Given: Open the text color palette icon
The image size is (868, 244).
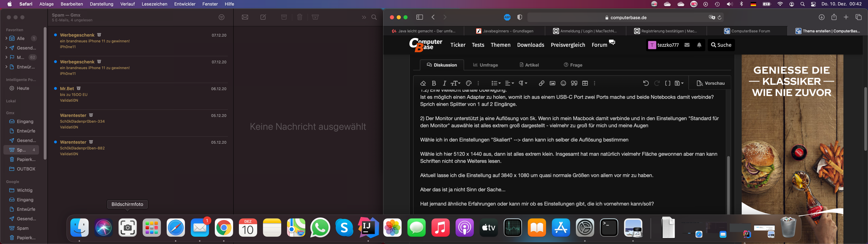Looking at the screenshot, I should [468, 83].
